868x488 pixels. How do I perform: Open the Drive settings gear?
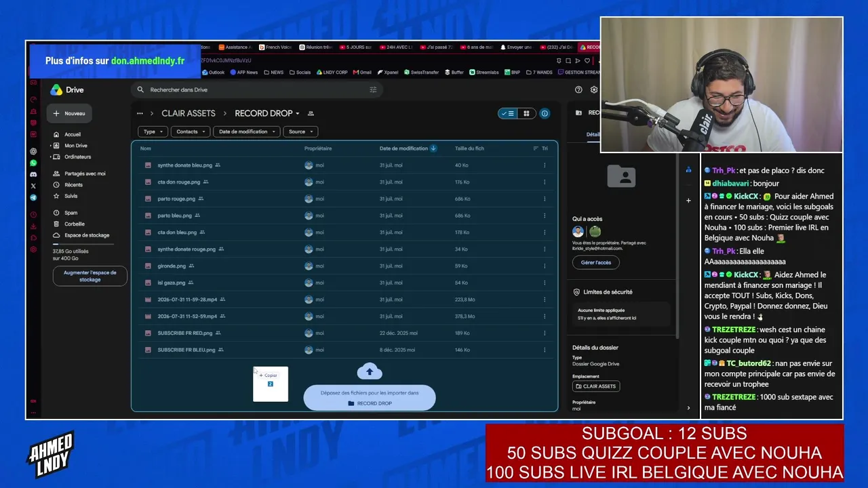click(594, 89)
